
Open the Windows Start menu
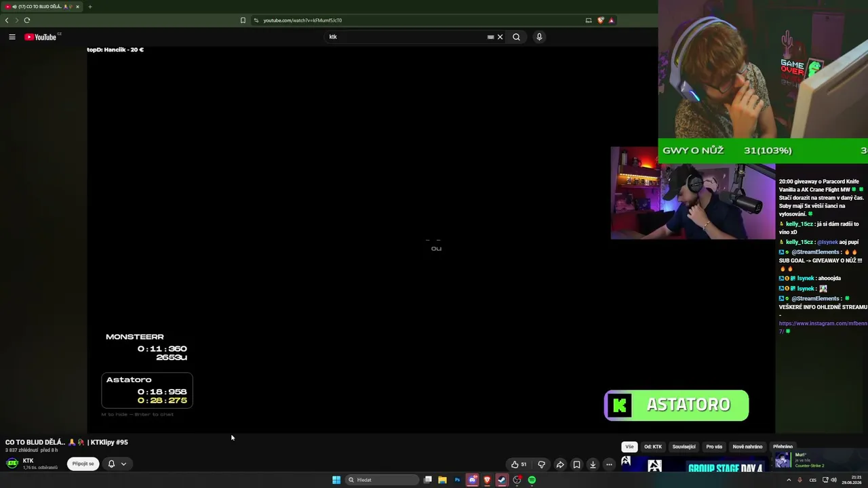(x=336, y=480)
